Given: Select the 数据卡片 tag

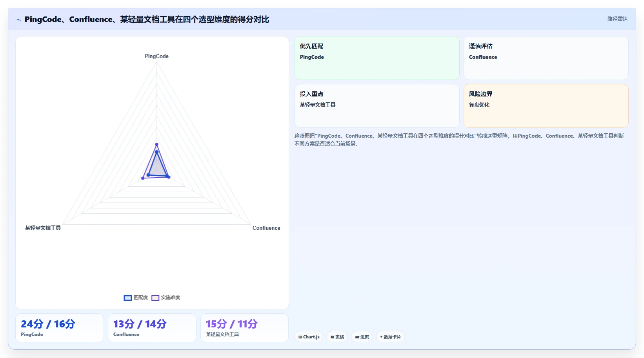Looking at the screenshot, I should [390, 337].
